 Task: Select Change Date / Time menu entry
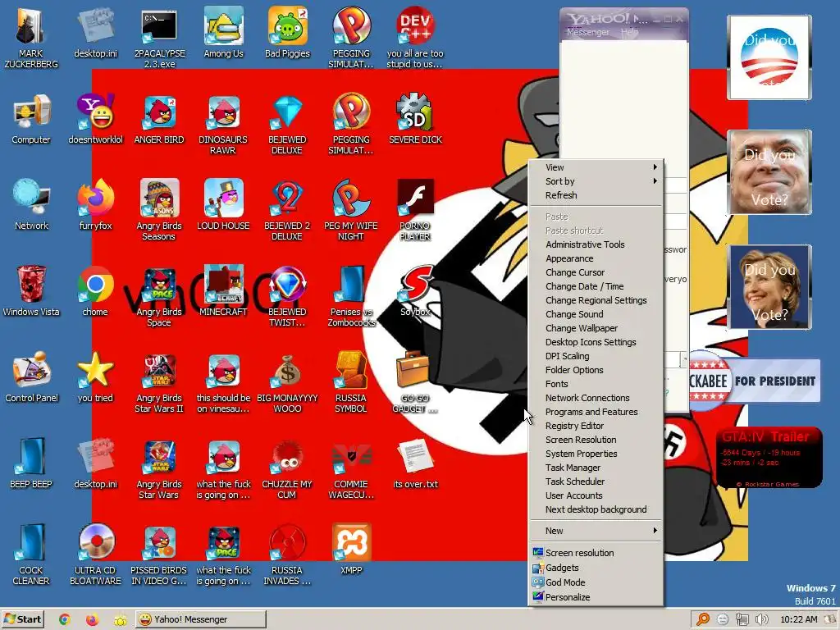point(596,286)
